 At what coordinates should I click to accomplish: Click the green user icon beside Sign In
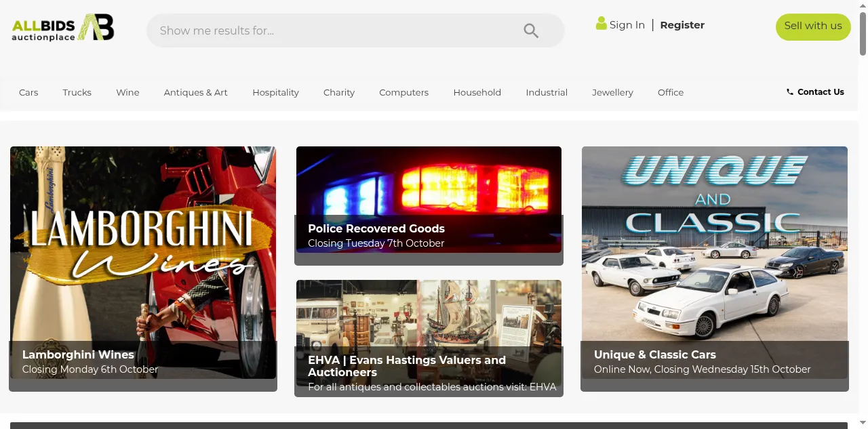(601, 24)
